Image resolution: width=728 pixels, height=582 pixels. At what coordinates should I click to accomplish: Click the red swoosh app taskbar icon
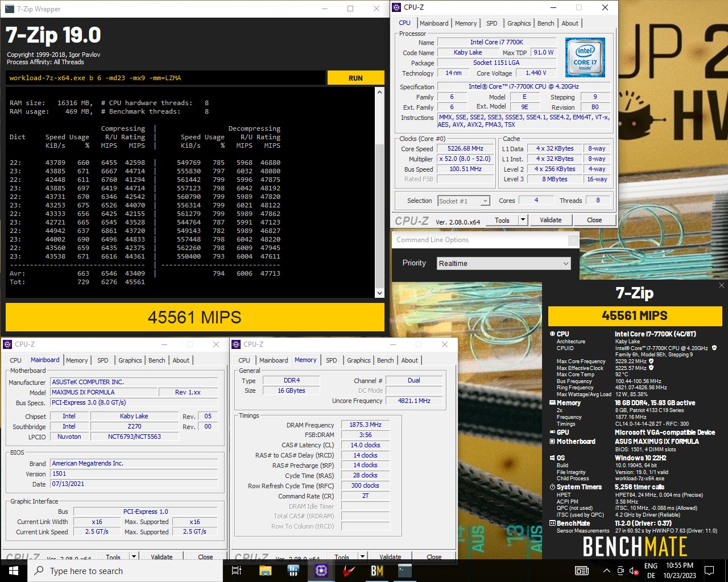(x=349, y=571)
